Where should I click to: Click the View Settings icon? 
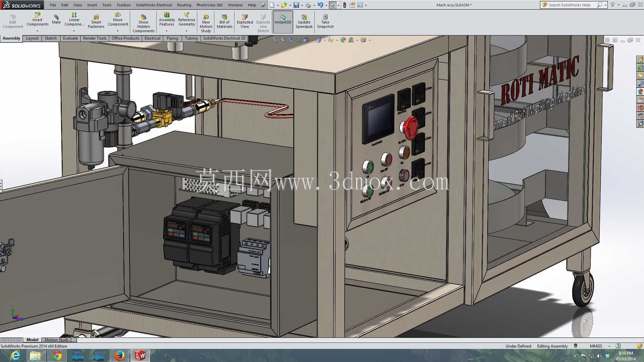[363, 40]
